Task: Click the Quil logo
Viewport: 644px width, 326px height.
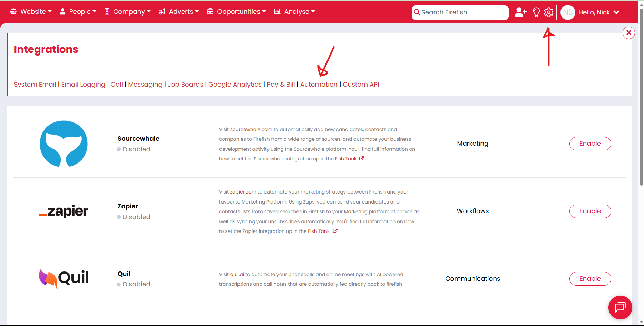Action: point(64,278)
